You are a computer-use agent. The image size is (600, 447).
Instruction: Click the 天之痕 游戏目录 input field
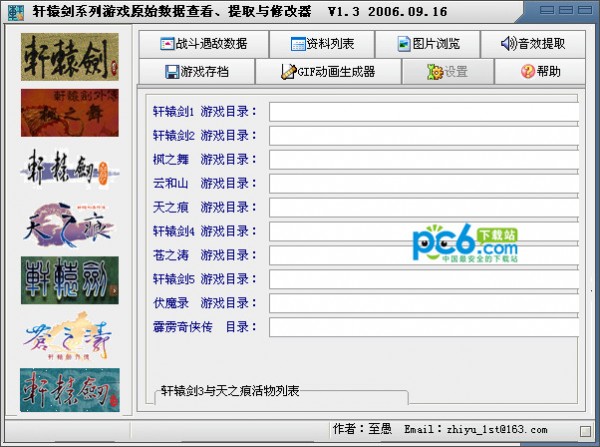pyautogui.click(x=424, y=207)
